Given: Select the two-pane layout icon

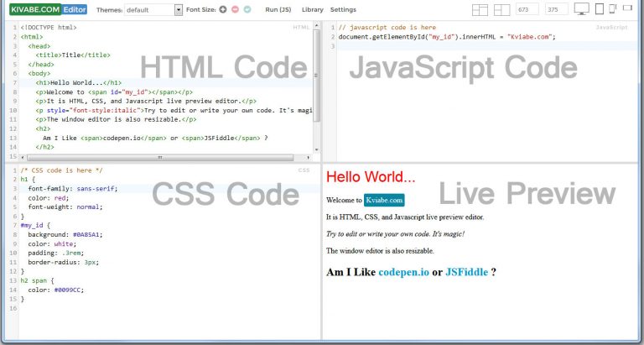Looking at the screenshot, I should tap(502, 9).
